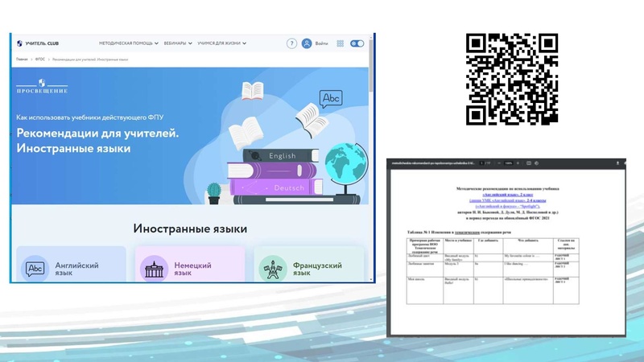Expand the Учимся для жизни menu
Screen dimensions: 644x362
[222, 43]
